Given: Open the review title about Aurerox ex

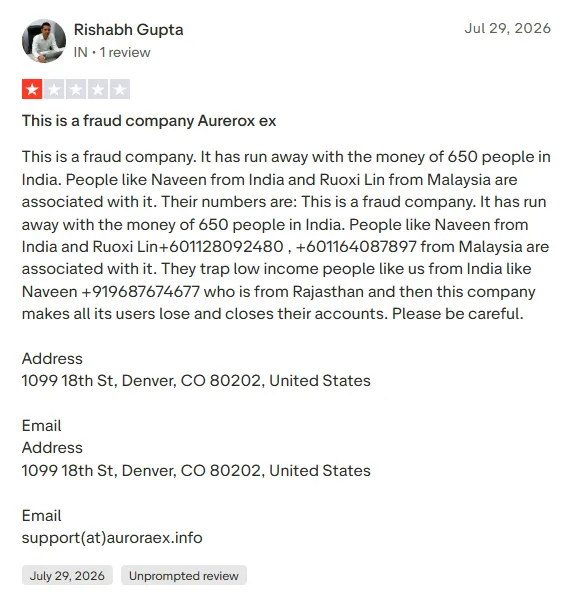Looking at the screenshot, I should click(x=149, y=121).
